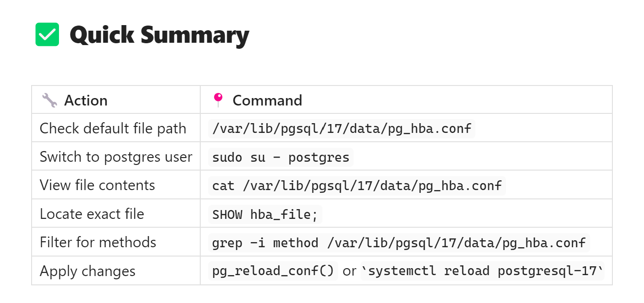
Task: Click the "sudo su - postgres" command
Action: 281,158
